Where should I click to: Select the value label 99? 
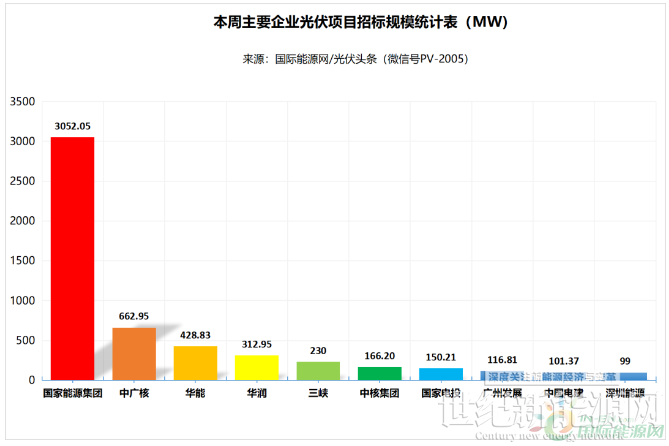pos(625,361)
